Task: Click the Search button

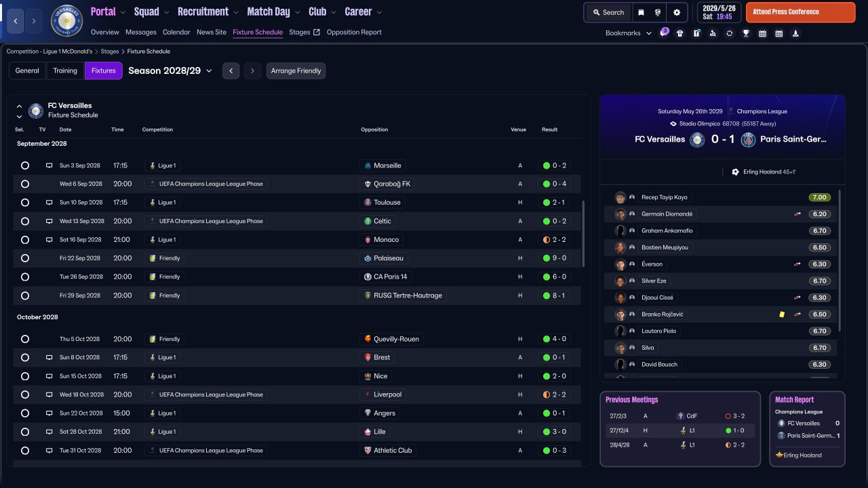Action: click(608, 12)
